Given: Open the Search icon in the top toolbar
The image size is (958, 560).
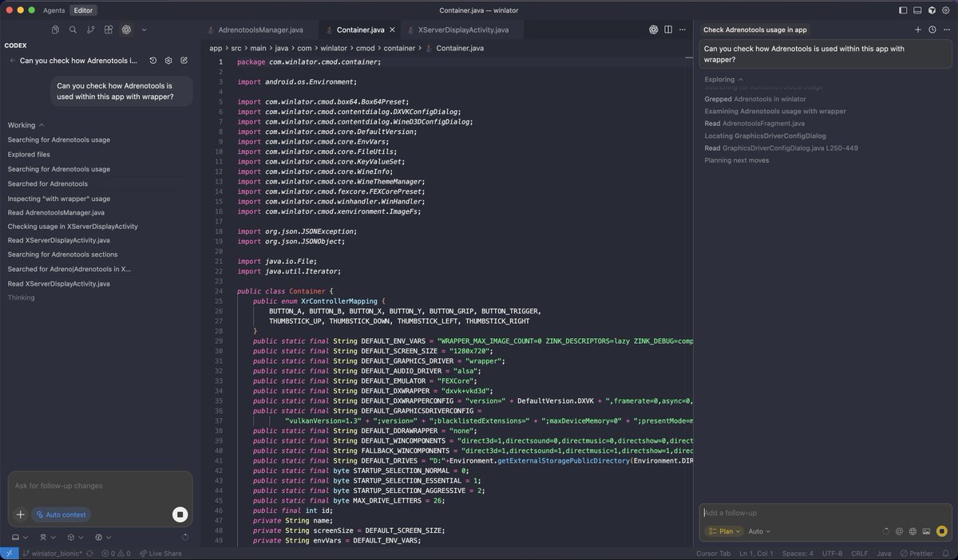Looking at the screenshot, I should (x=73, y=30).
